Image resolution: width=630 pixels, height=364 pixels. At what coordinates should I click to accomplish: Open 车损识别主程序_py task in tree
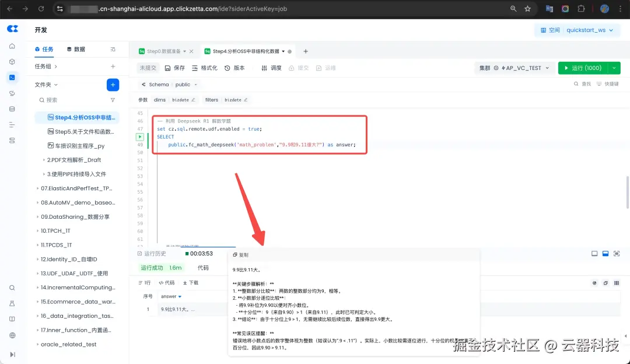coord(76,146)
